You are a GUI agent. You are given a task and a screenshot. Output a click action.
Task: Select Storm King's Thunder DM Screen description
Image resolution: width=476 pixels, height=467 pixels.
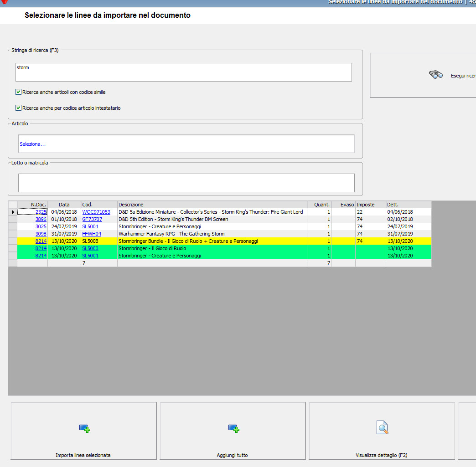tap(173, 219)
